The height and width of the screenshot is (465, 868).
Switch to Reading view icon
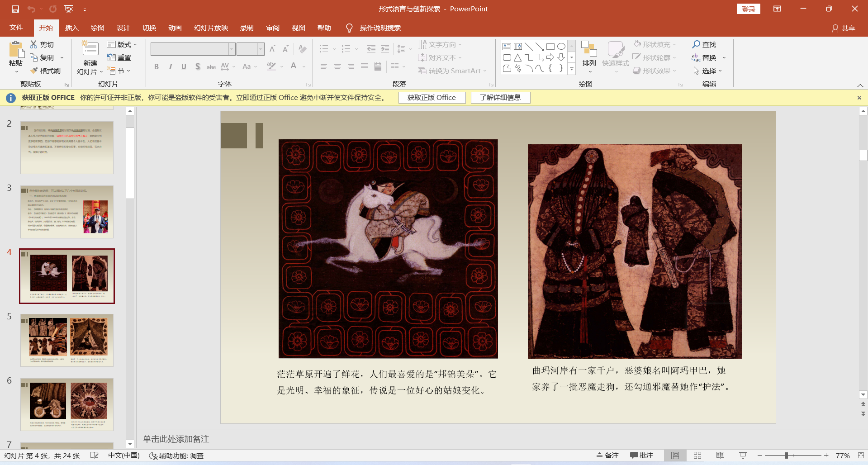(720, 456)
